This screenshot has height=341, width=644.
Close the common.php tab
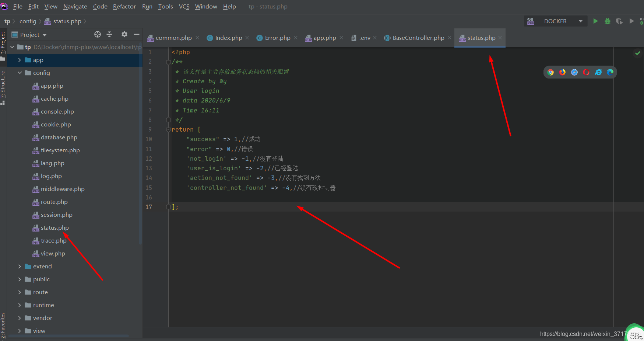(x=197, y=38)
